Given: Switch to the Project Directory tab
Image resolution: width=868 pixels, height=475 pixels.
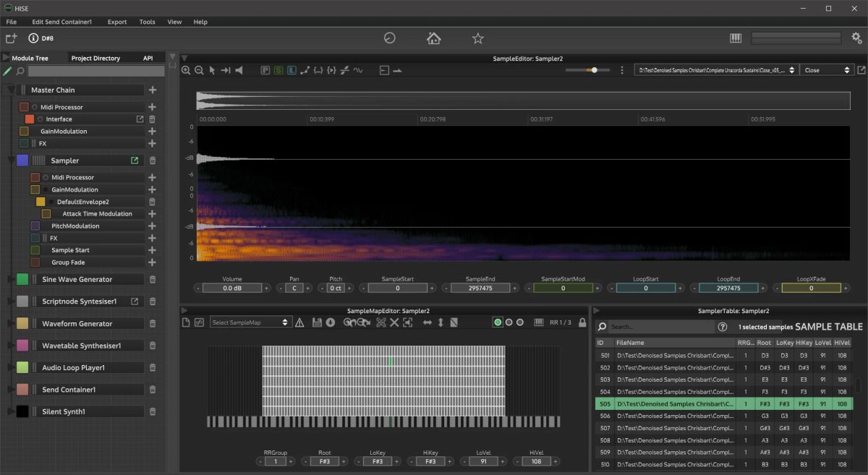Looking at the screenshot, I should (x=95, y=58).
